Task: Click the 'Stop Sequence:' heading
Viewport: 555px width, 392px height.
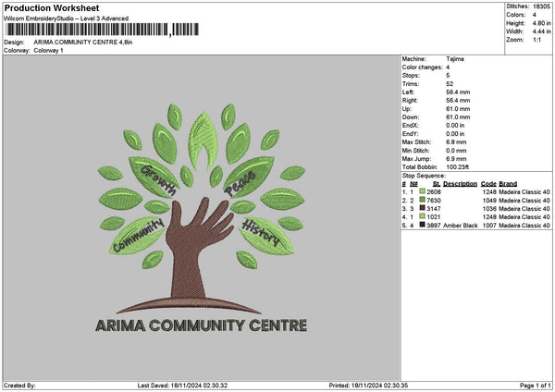Action: [424, 176]
